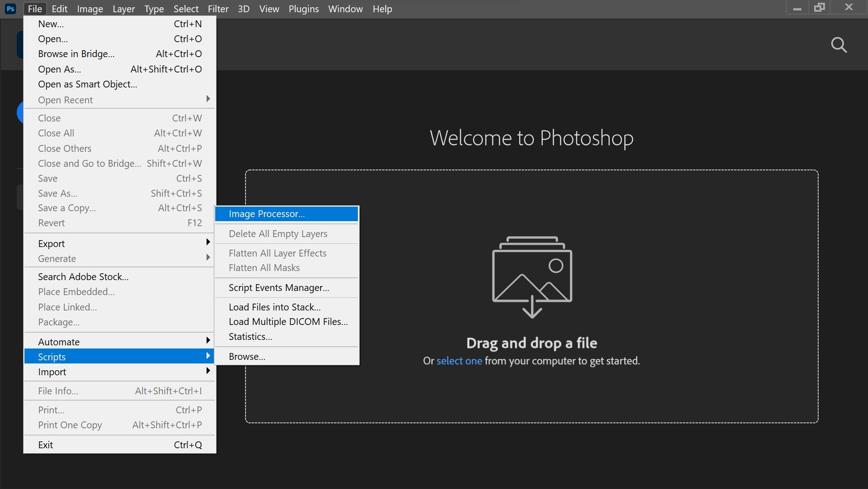
Task: Open the Edit menu
Action: (x=59, y=9)
